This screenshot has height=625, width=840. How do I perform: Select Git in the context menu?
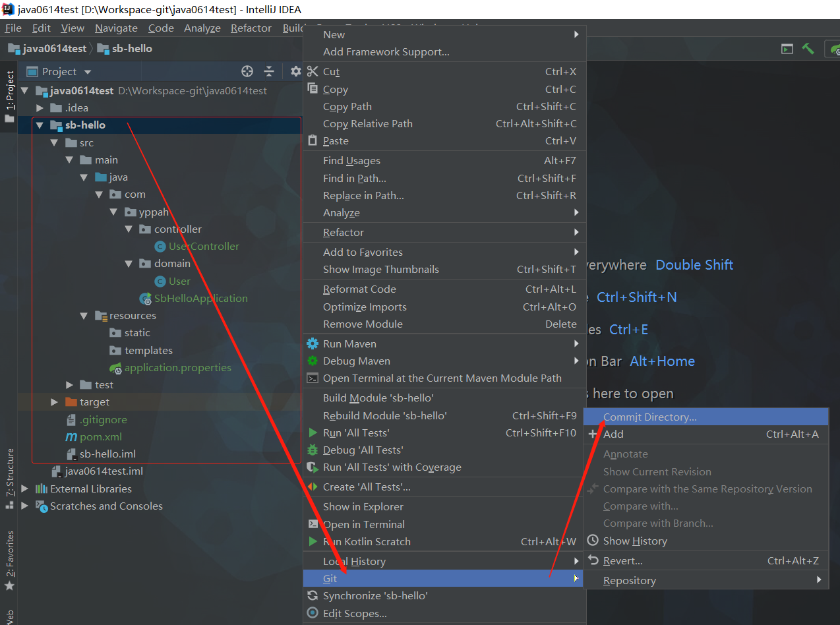pos(330,579)
